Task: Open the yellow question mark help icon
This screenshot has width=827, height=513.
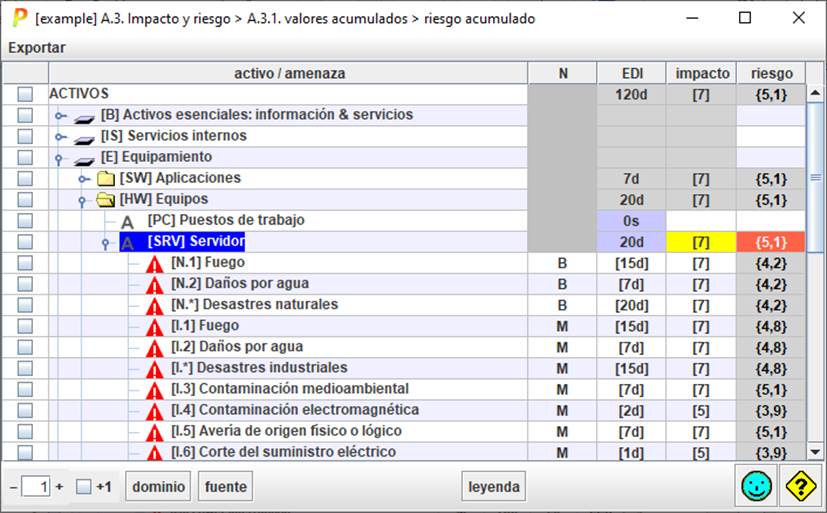Action: (801, 486)
